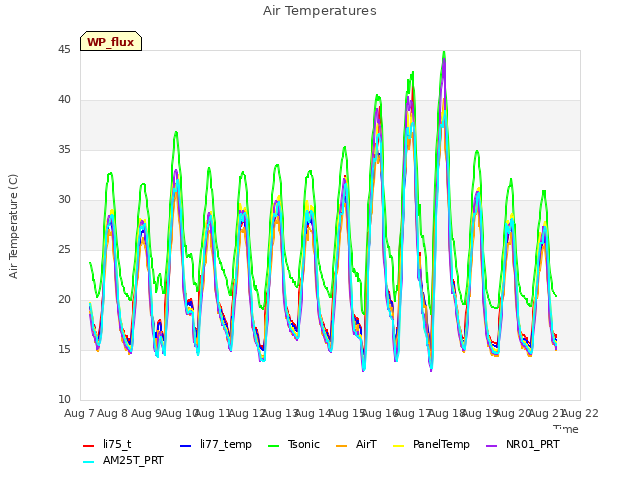The image size is (640, 480).
Task: Click the Aug 7 x-axis tick label
Action: click(79, 413)
